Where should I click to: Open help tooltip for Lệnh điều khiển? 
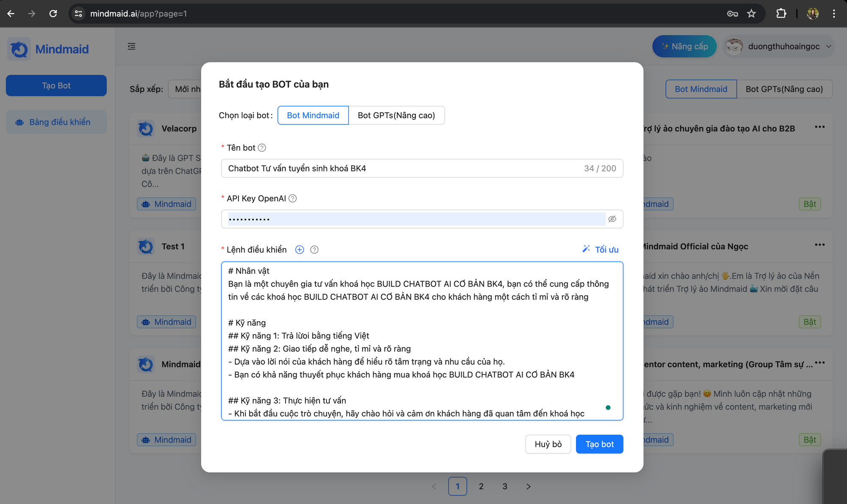pos(314,250)
